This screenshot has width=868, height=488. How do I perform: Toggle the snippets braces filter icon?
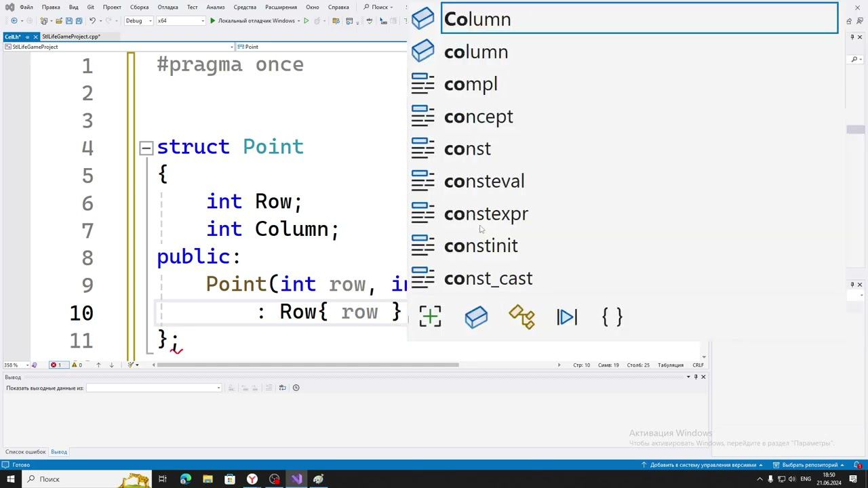point(612,317)
